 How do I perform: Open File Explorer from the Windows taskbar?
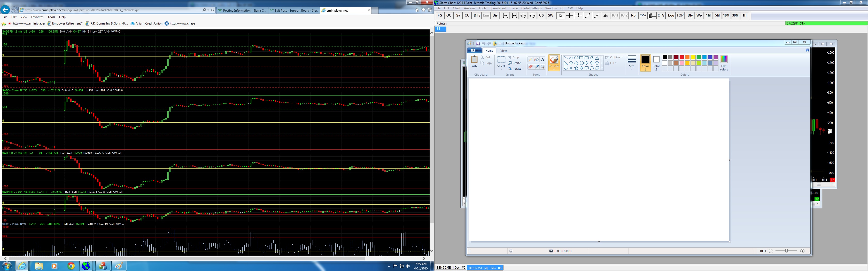39,266
